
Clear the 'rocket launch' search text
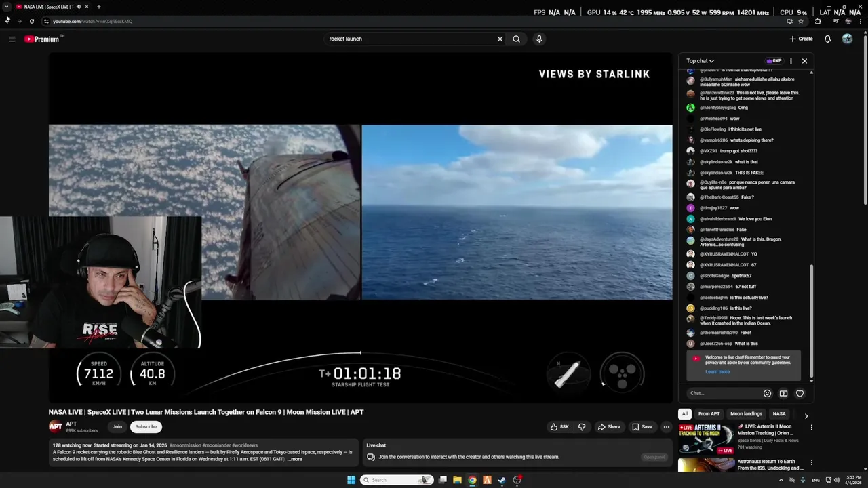500,39
